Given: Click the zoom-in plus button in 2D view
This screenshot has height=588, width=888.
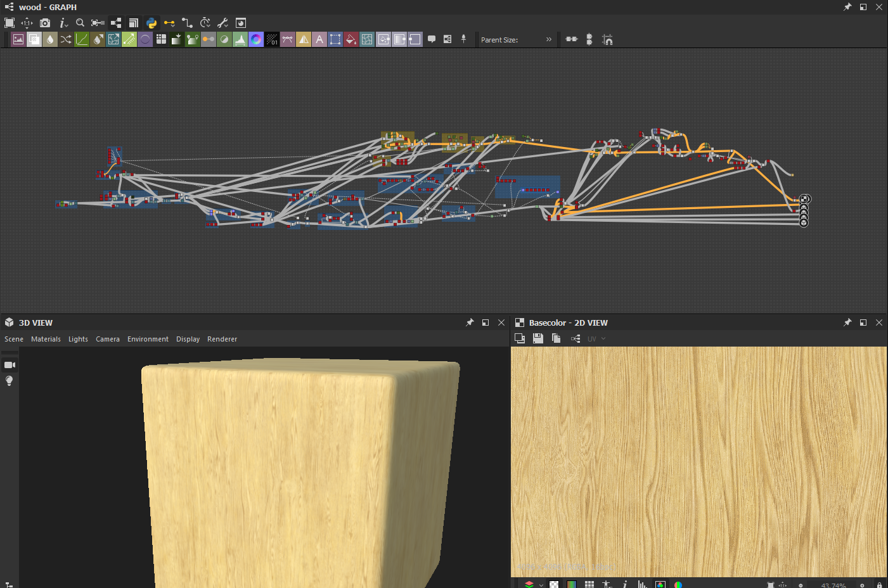Looking at the screenshot, I should click(862, 585).
